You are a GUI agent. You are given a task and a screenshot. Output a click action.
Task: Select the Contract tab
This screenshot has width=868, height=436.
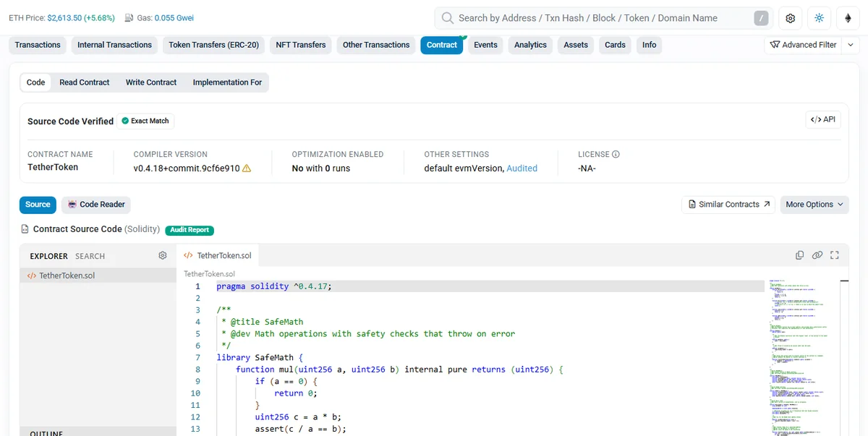click(x=442, y=45)
